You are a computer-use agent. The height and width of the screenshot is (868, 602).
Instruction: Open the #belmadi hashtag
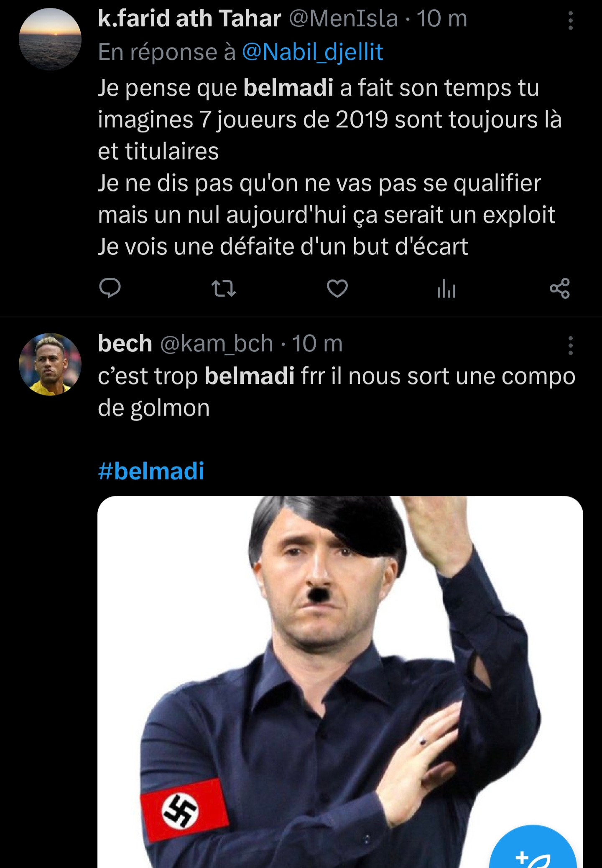[151, 471]
